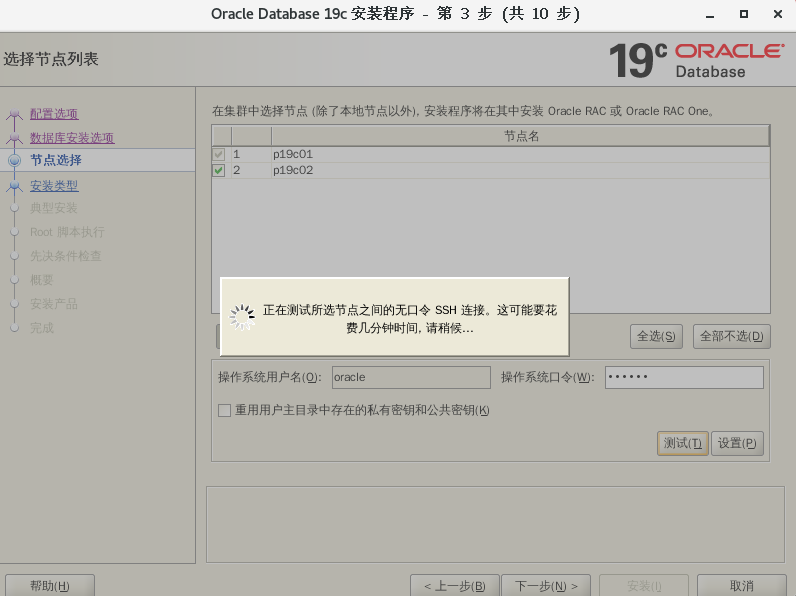The height and width of the screenshot is (596, 796).
Task: Select the p19c01 node name cell
Action: tap(520, 154)
